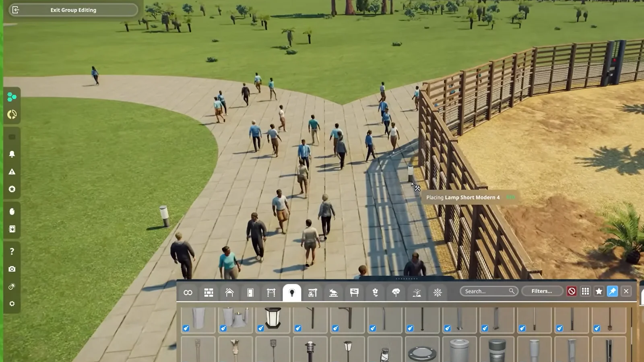Switch to the infinity all-items tab
644x362 pixels.
[x=188, y=292]
